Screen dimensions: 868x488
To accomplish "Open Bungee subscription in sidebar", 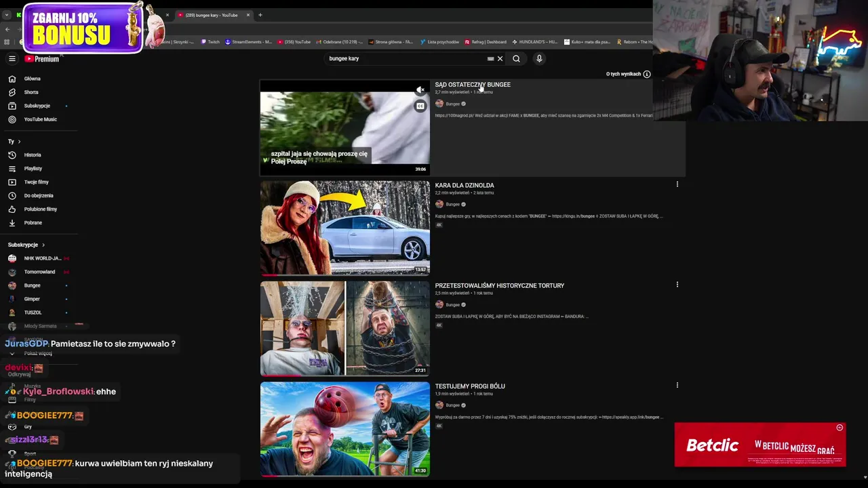I will 32,285.
